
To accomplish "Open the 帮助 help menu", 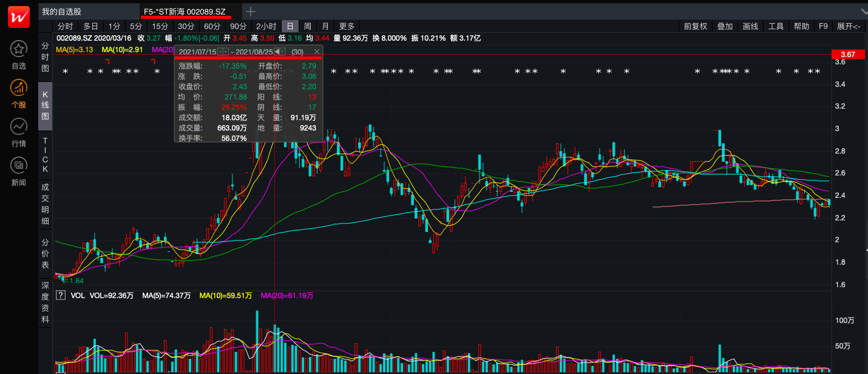I will (x=801, y=26).
